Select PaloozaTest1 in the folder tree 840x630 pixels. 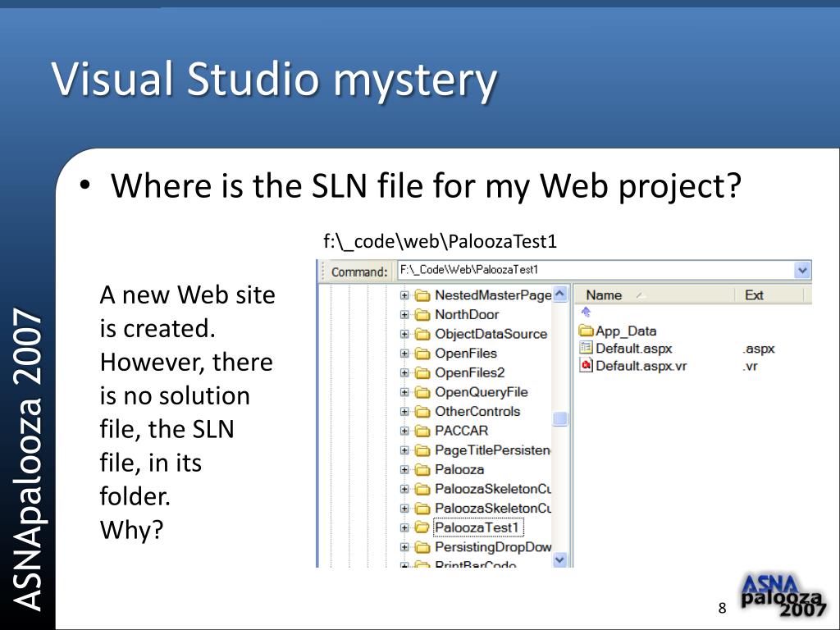(x=477, y=527)
